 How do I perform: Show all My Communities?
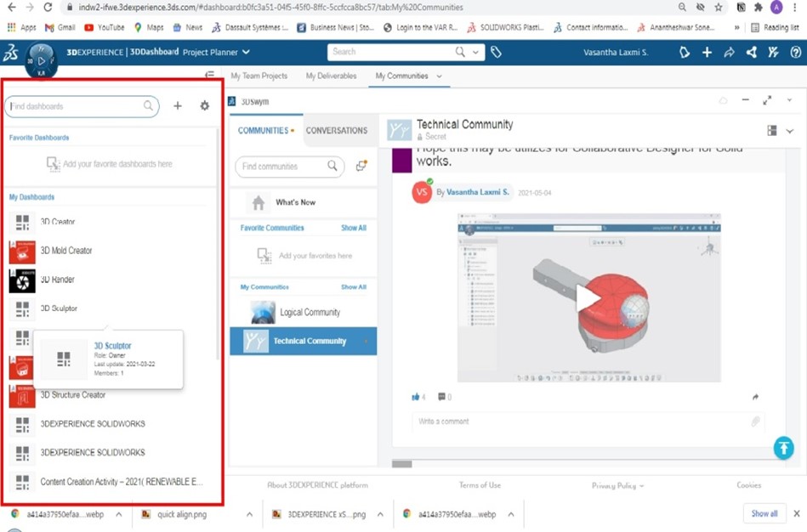coord(354,286)
